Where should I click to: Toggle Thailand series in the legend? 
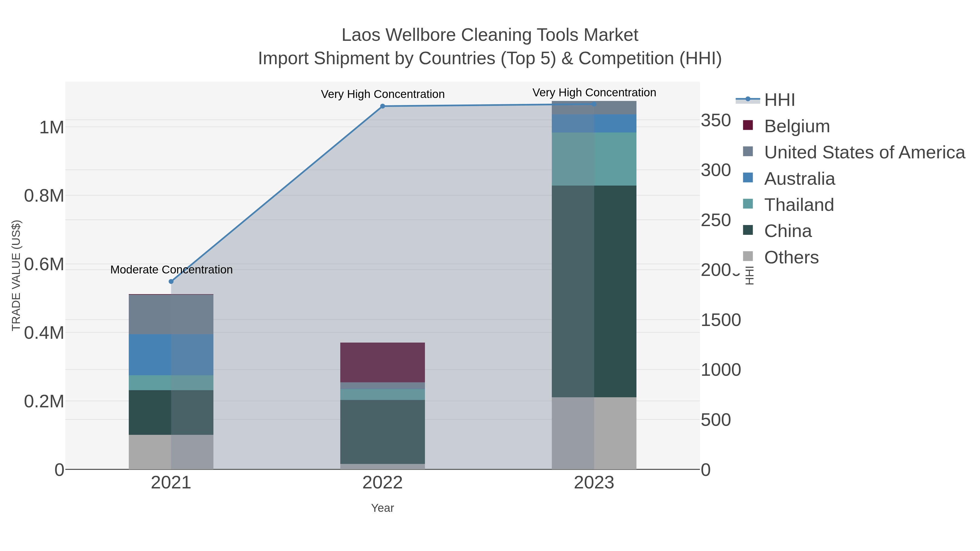click(x=788, y=205)
